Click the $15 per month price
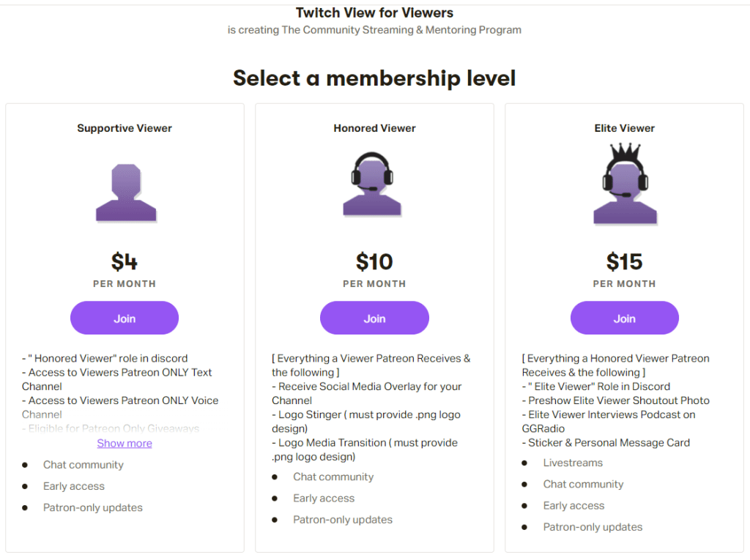Viewport: 750px width, 560px height. click(624, 262)
